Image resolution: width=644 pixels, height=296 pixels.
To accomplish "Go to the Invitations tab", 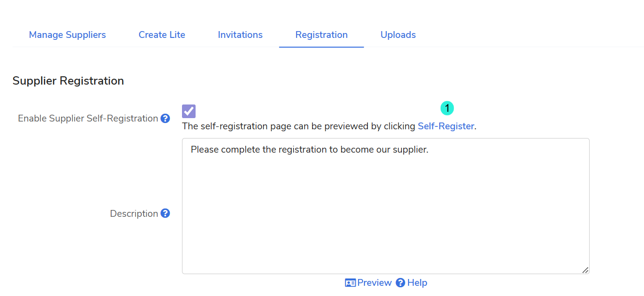I will pos(240,35).
